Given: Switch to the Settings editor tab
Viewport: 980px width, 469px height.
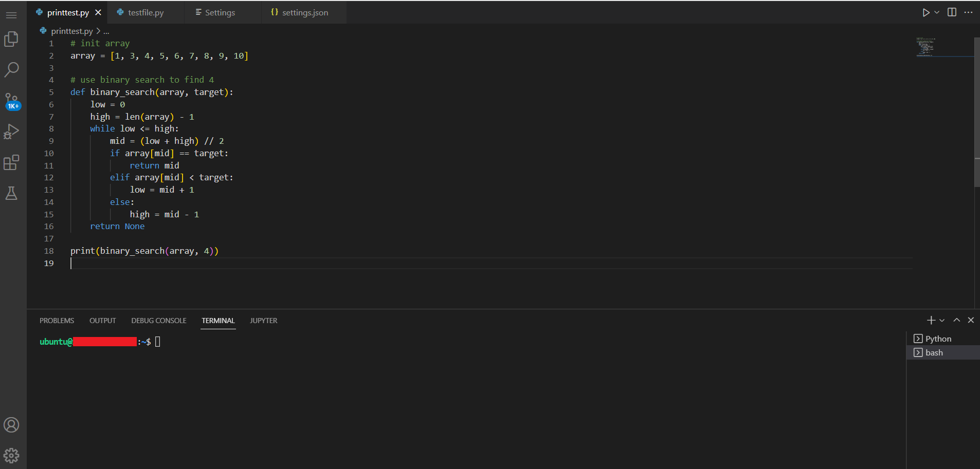Looking at the screenshot, I should 220,12.
